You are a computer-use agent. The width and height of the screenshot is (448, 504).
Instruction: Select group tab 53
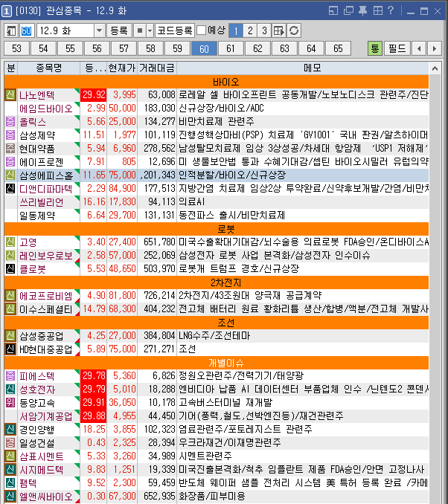point(18,48)
